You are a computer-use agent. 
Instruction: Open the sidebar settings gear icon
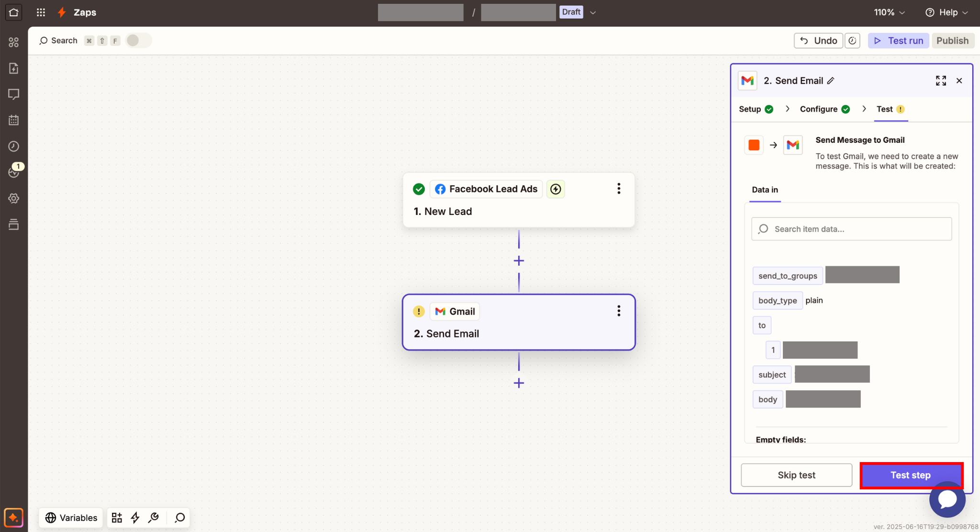tap(14, 198)
